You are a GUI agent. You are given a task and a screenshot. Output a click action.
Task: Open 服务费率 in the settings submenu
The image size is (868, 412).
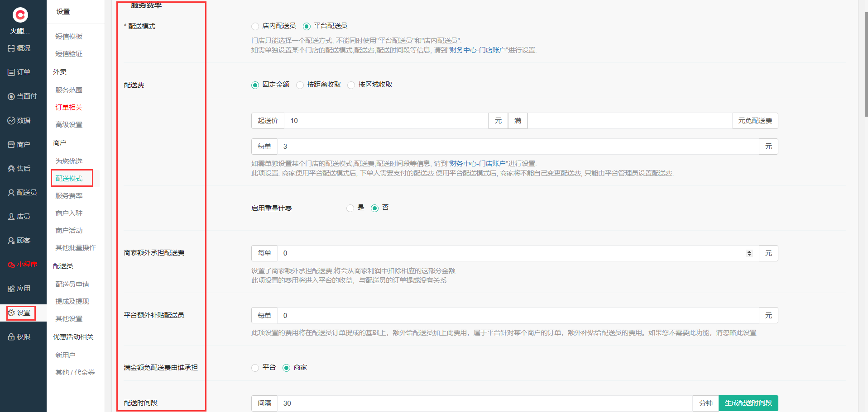[x=69, y=196]
